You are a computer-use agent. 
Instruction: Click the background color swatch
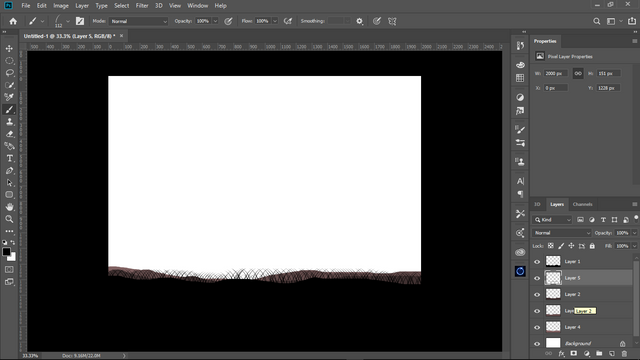tap(13, 258)
